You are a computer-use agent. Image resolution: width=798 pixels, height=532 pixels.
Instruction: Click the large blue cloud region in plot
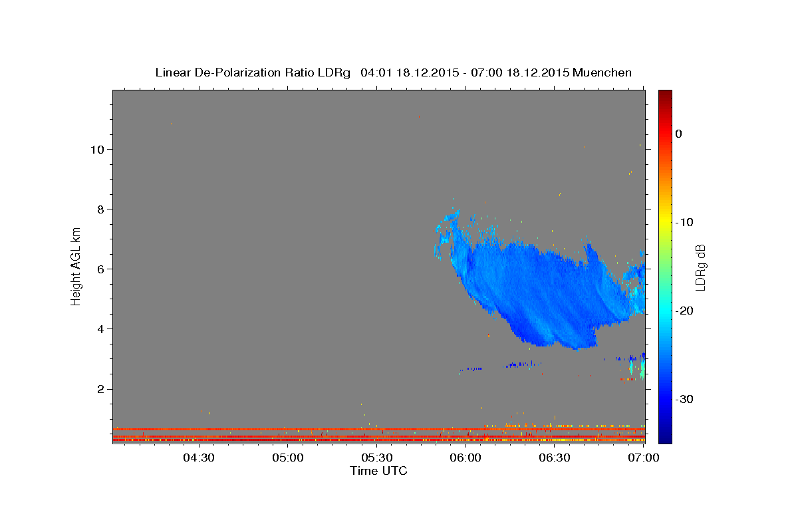539,293
